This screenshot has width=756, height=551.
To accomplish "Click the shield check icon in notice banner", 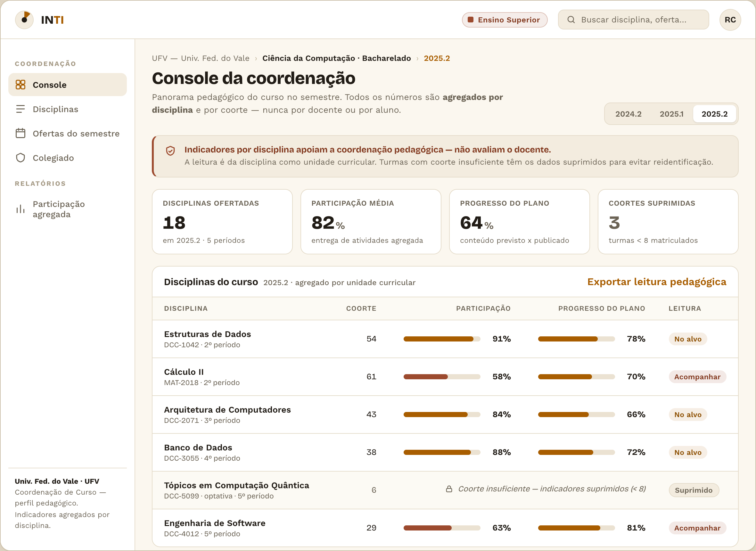I will (170, 151).
